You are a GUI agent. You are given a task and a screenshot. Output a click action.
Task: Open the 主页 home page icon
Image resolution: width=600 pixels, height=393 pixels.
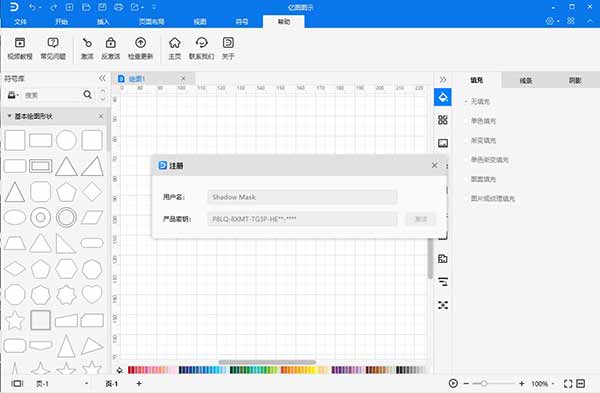coord(174,48)
